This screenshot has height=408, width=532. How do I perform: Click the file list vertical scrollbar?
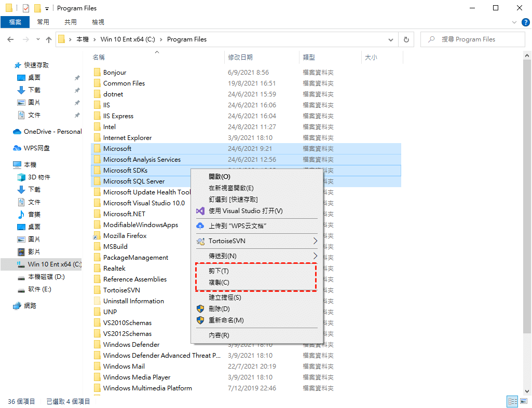point(527,196)
